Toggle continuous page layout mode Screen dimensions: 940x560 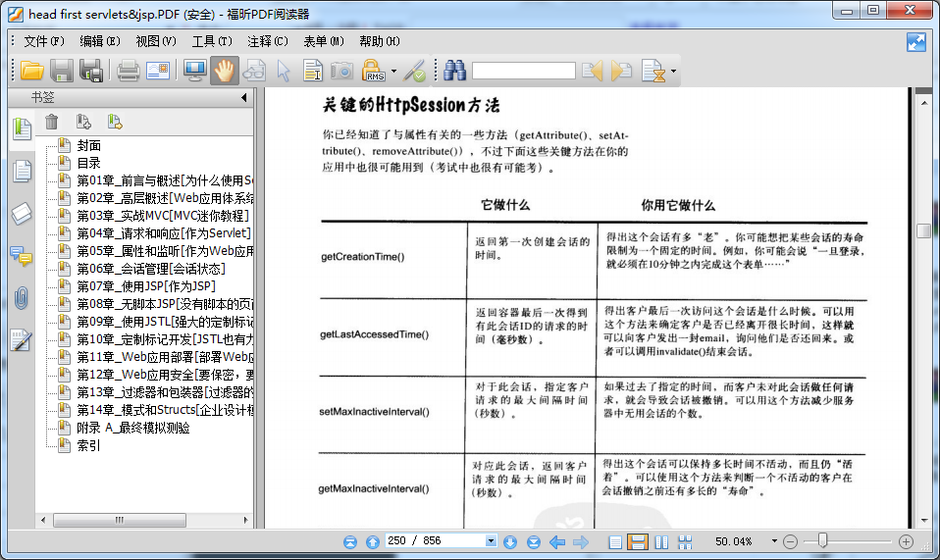pos(637,541)
